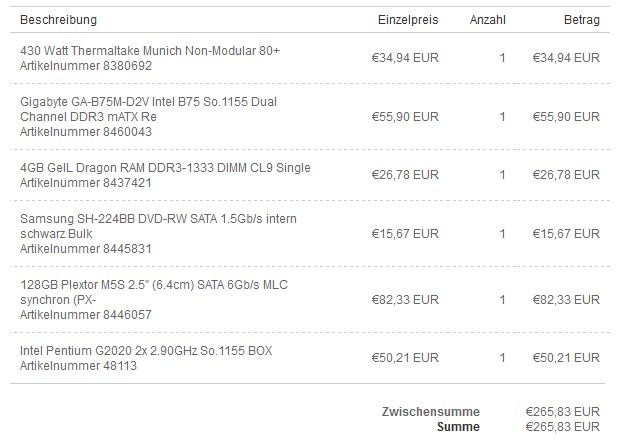Image resolution: width=624 pixels, height=440 pixels.
Task: Click Artikelnummer 8437421 text
Action: (x=86, y=183)
